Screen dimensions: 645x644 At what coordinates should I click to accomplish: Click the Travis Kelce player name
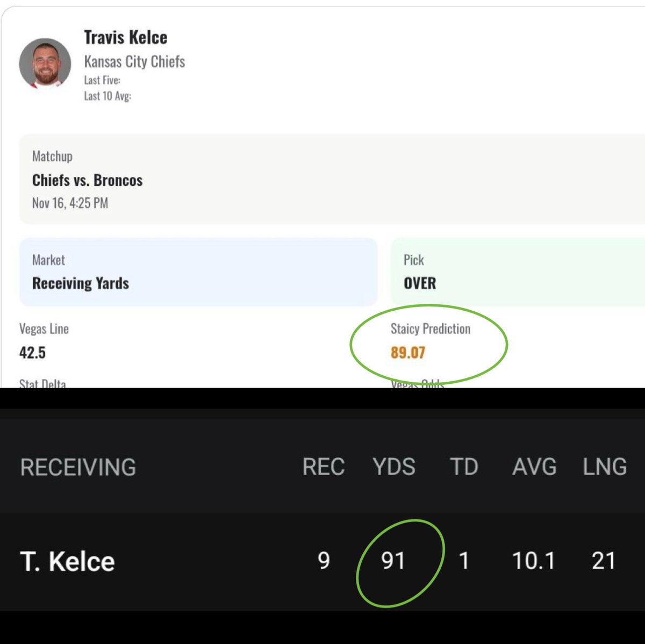[x=125, y=37]
